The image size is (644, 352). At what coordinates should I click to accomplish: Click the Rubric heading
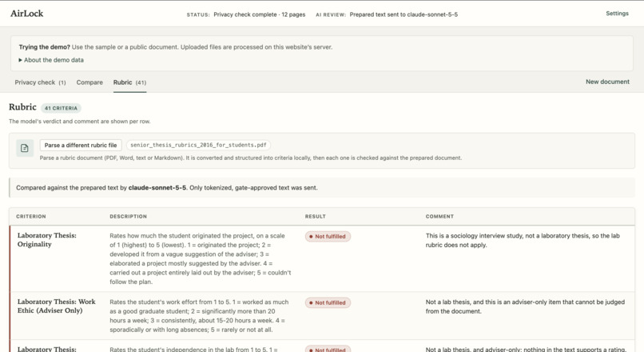click(x=22, y=107)
